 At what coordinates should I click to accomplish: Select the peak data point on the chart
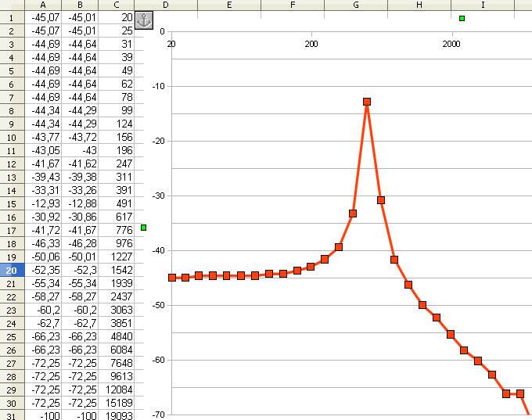[x=366, y=102]
